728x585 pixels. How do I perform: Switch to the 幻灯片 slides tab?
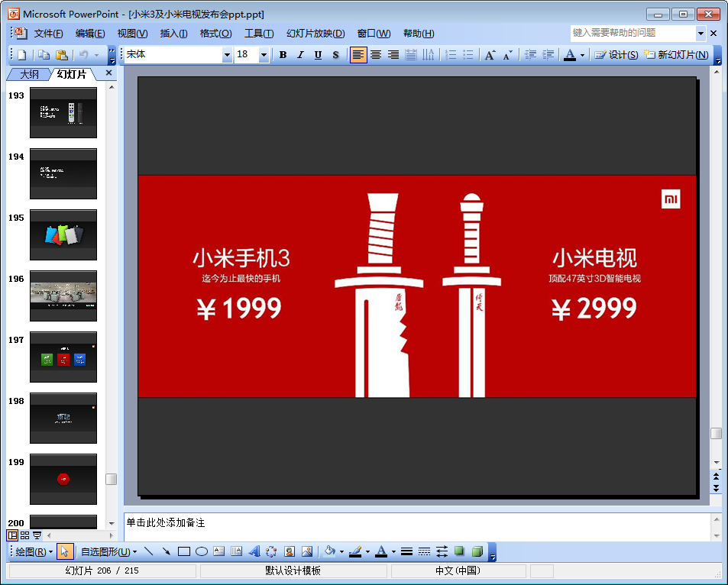[72, 74]
